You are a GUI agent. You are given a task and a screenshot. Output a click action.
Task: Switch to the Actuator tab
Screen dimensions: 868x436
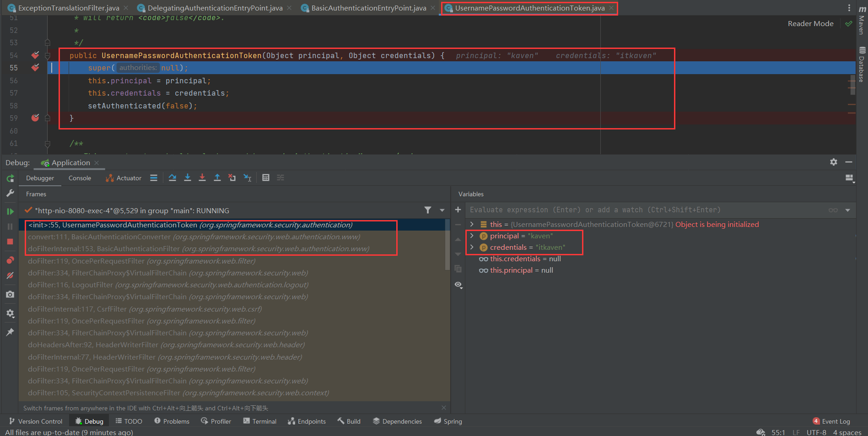124,178
